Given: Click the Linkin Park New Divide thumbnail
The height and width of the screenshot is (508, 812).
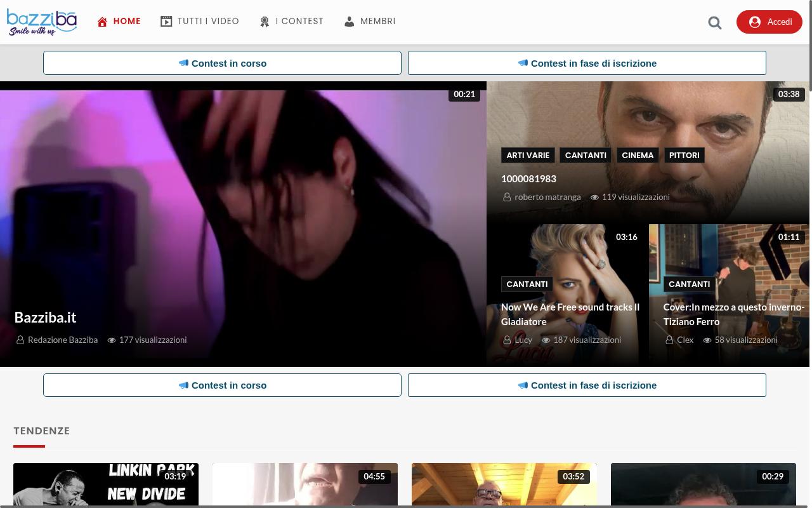Looking at the screenshot, I should tap(106, 485).
